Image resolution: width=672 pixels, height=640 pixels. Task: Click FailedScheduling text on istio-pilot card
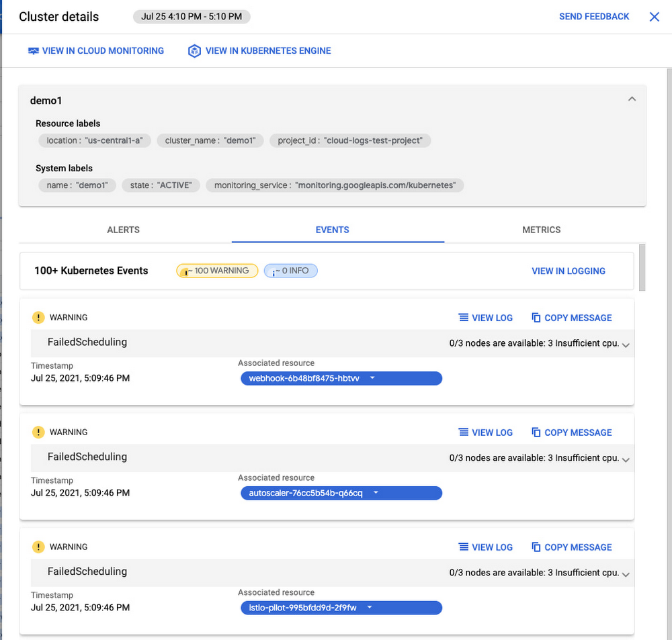pos(87,572)
